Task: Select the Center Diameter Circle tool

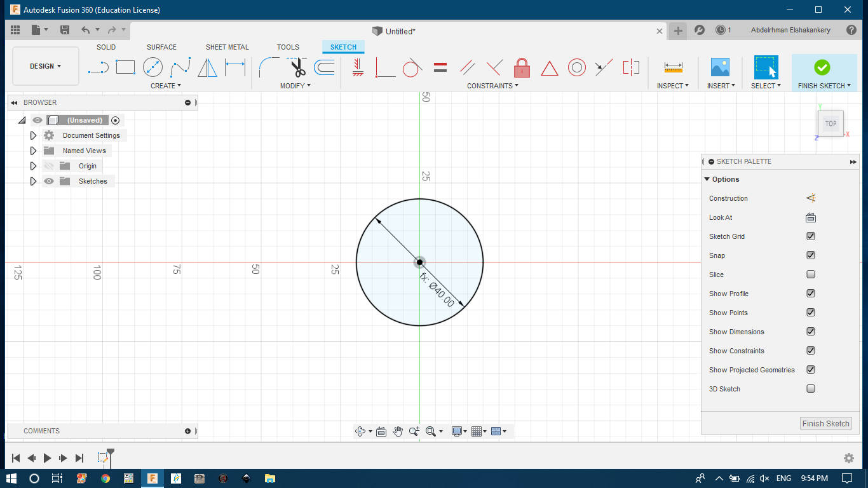Action: [153, 67]
